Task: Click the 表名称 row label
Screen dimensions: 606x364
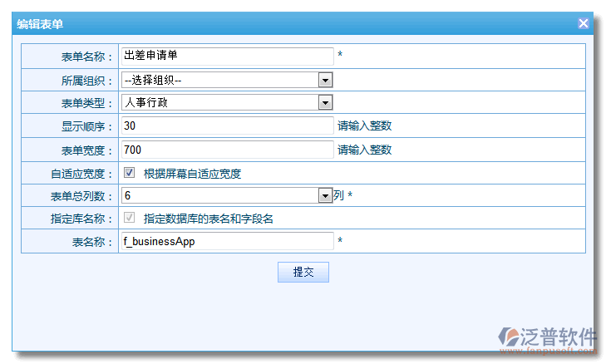Action: [x=92, y=242]
